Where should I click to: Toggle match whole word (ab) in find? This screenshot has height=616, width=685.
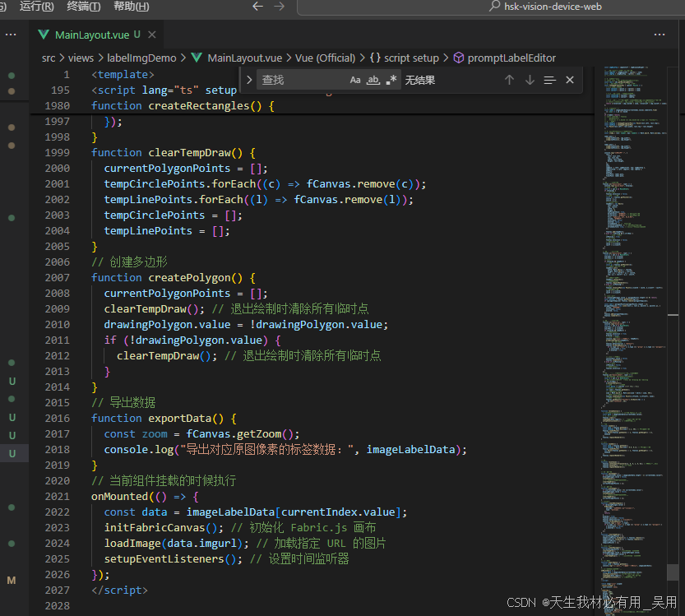coord(373,80)
